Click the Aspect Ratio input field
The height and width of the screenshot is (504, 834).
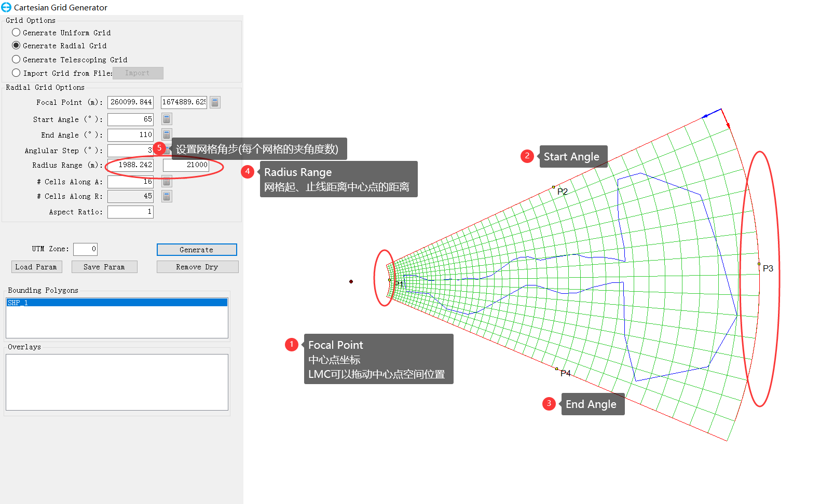pyautogui.click(x=130, y=212)
